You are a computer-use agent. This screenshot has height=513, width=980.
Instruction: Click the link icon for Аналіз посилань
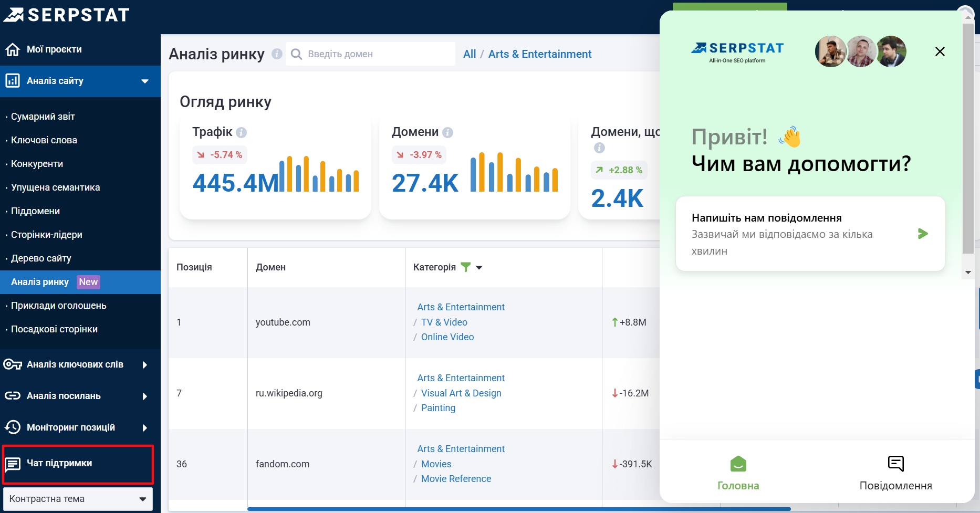(13, 396)
